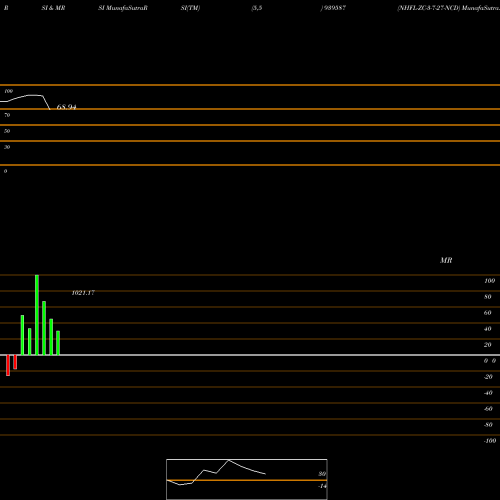Screen dimensions: 500x500
Task: Click the NHFL-ZC-3-7-27-NCD symbol title
Action: coord(429,8)
